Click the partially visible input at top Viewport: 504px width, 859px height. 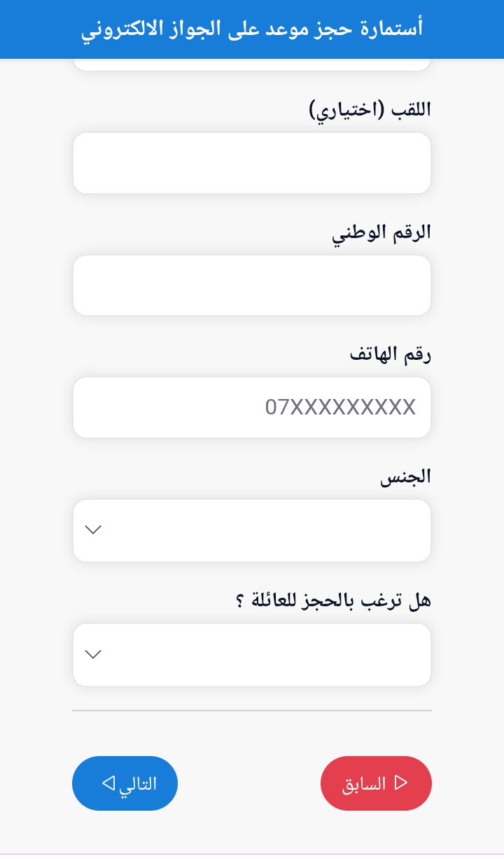[252, 64]
